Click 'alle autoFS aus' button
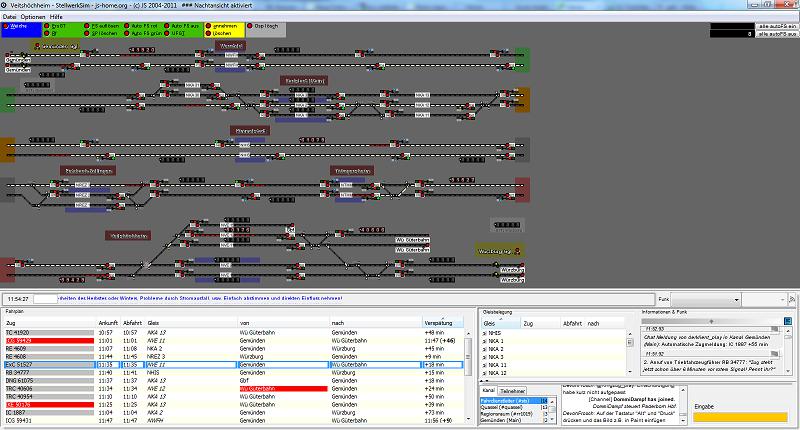This screenshot has width=800, height=430. point(777,34)
